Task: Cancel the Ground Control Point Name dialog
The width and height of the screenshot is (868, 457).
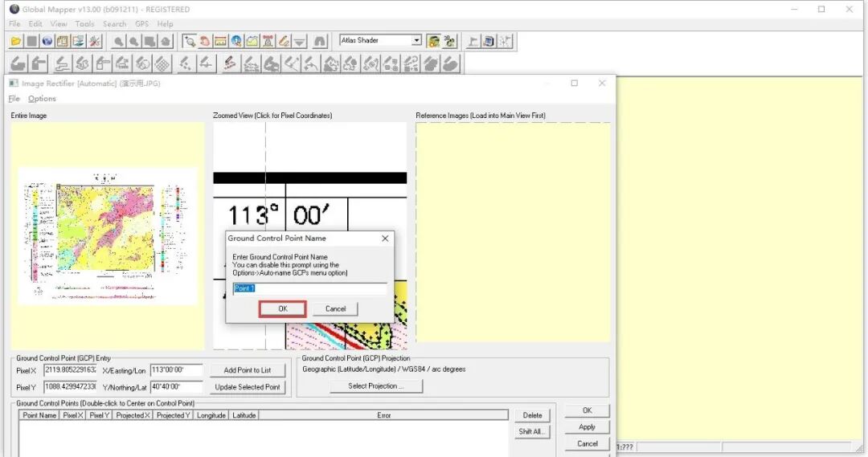Action: pos(335,308)
